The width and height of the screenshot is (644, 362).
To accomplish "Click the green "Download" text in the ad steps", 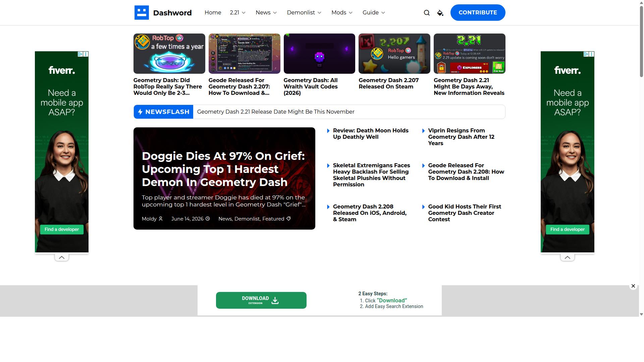I will coord(392,301).
